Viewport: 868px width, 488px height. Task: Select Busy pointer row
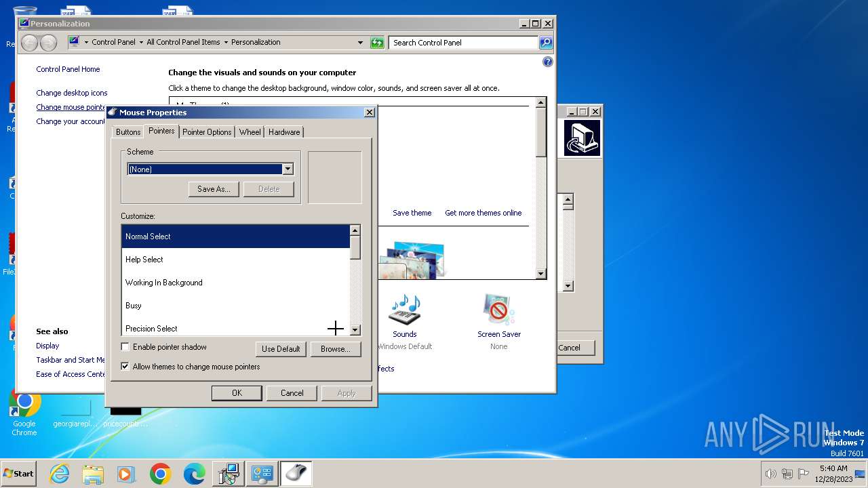point(235,306)
